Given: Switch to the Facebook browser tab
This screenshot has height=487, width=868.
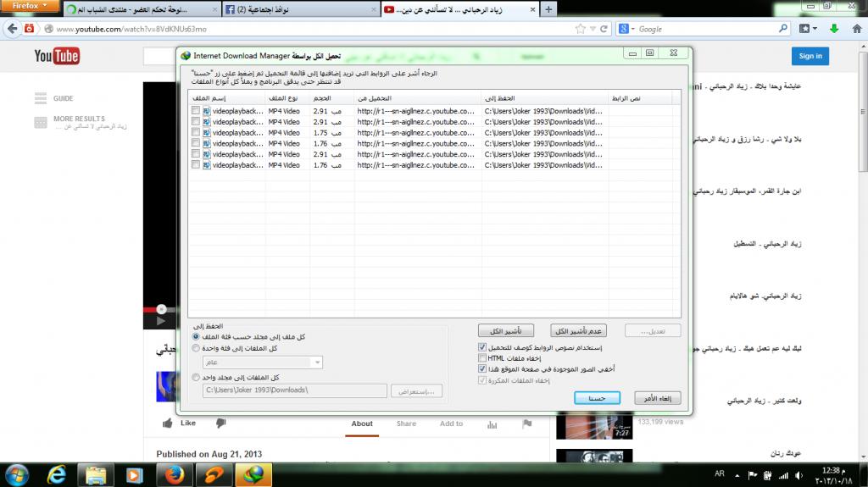Looking at the screenshot, I should (x=288, y=9).
